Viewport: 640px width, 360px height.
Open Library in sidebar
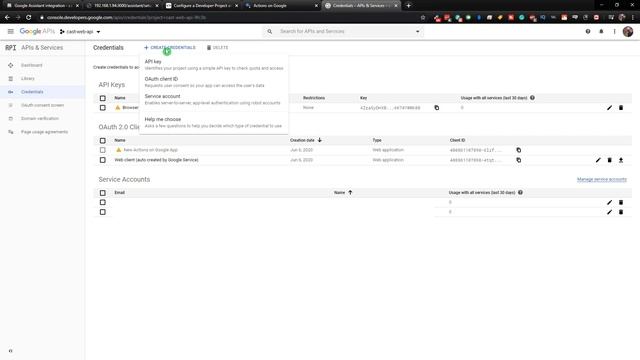point(28,78)
